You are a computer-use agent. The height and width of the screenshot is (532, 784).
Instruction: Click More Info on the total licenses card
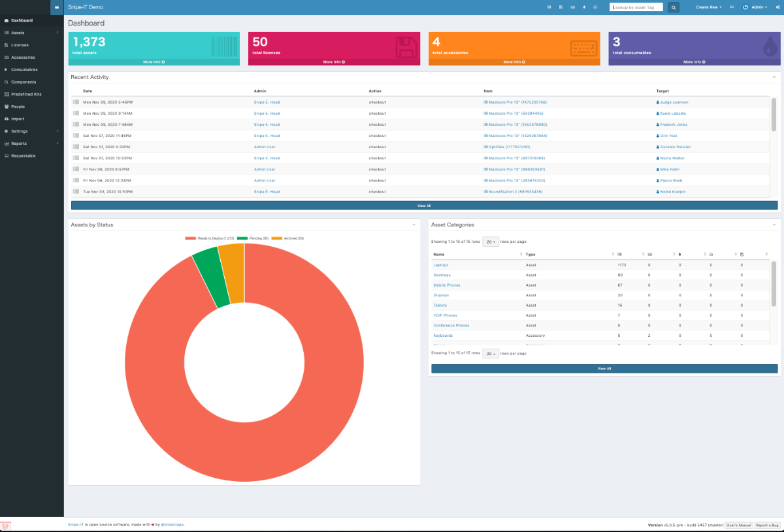point(334,62)
